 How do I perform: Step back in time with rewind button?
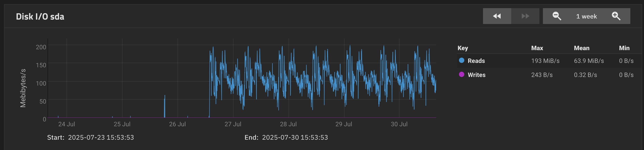pos(497,16)
